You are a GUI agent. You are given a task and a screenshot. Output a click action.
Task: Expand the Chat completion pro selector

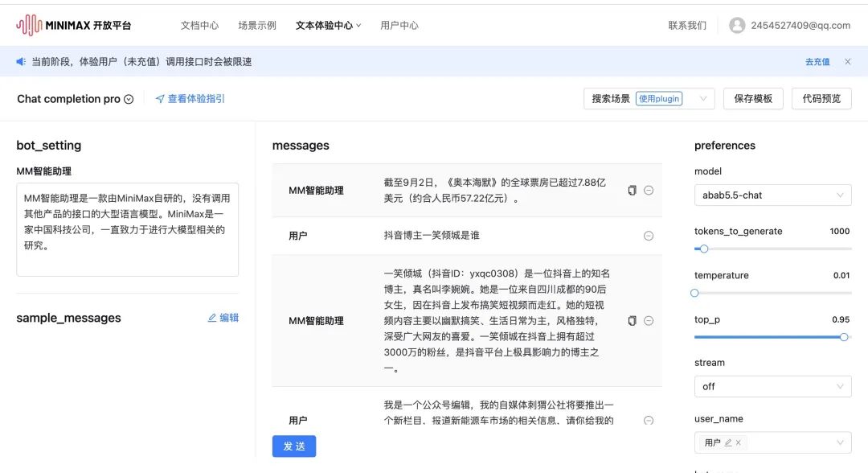[128, 100]
